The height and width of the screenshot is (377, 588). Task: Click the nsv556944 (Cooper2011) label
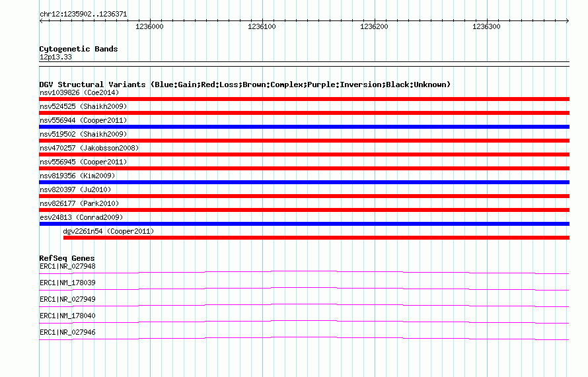[83, 120]
